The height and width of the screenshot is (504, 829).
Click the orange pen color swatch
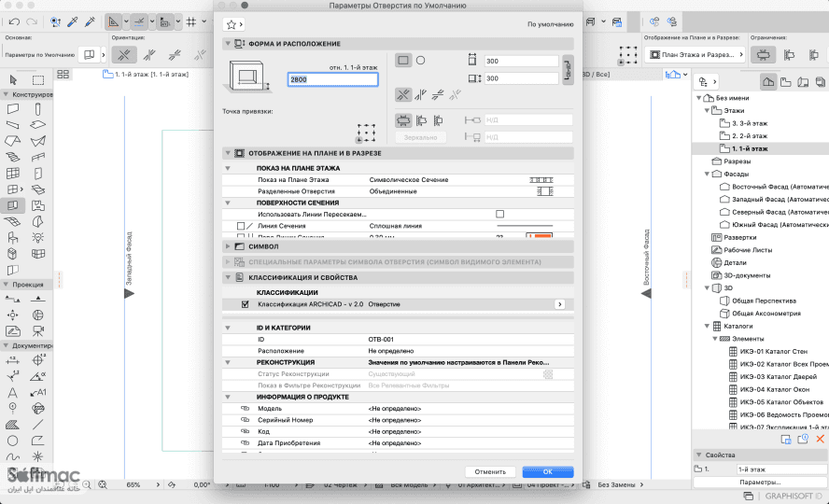540,235
